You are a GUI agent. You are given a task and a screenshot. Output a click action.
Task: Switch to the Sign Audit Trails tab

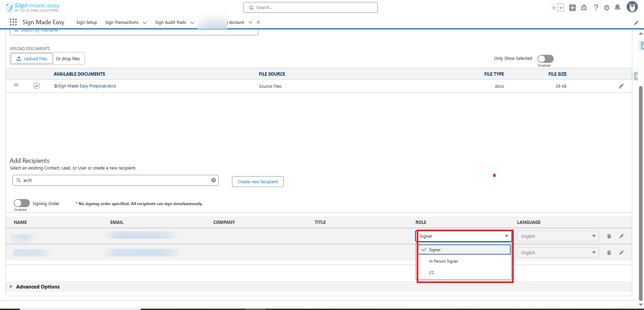[171, 23]
